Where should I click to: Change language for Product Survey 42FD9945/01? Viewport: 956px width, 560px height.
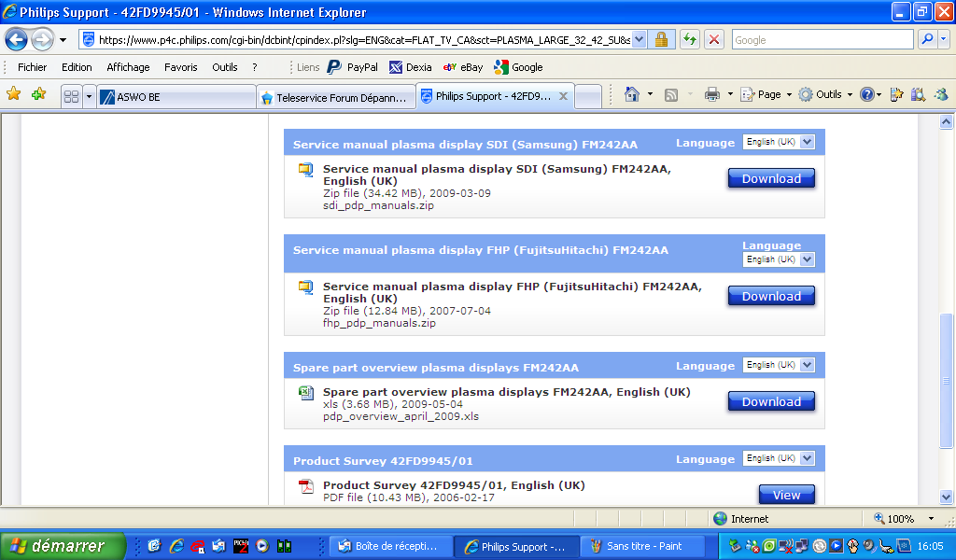point(779,458)
